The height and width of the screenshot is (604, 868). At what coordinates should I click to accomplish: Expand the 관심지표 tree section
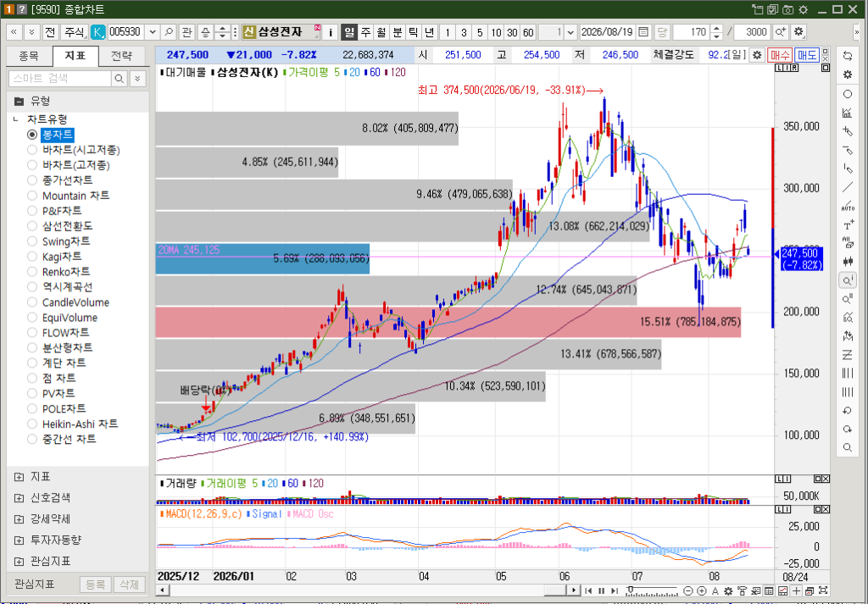coord(19,562)
